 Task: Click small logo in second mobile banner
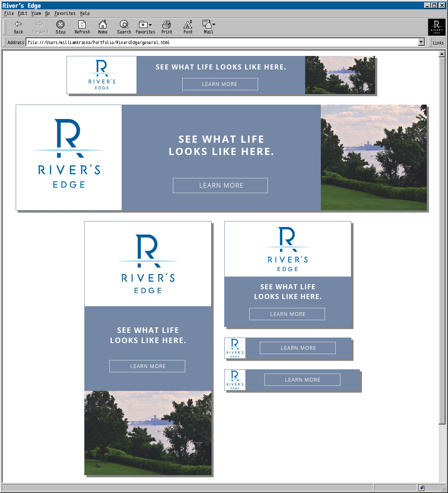point(235,380)
